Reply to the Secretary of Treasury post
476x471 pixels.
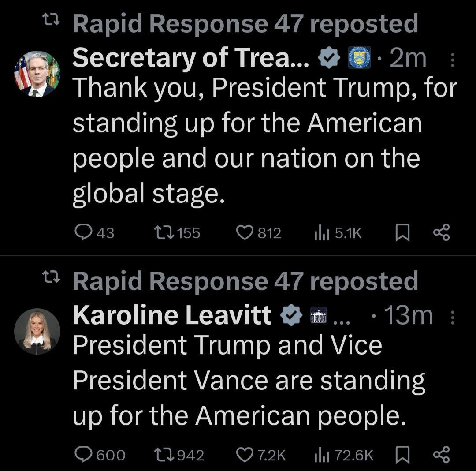(x=82, y=232)
